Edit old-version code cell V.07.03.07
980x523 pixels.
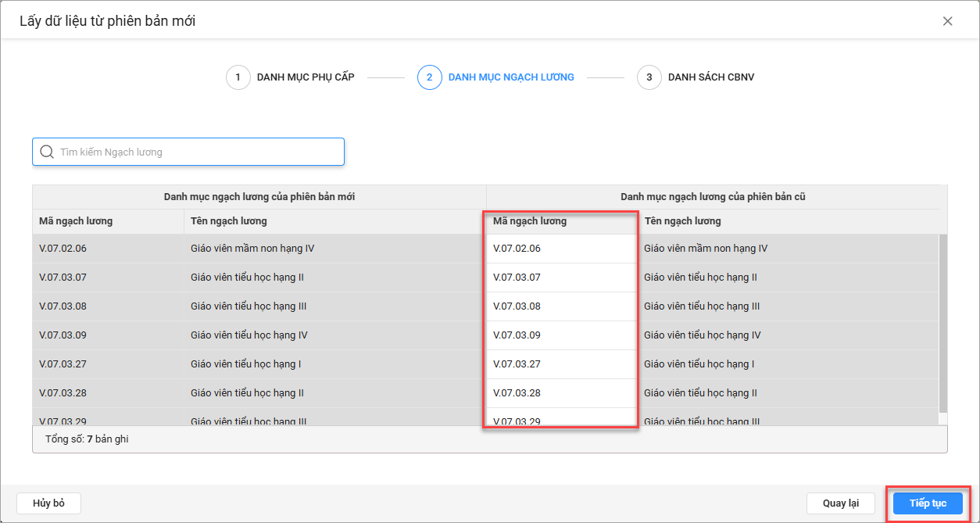coord(563,278)
